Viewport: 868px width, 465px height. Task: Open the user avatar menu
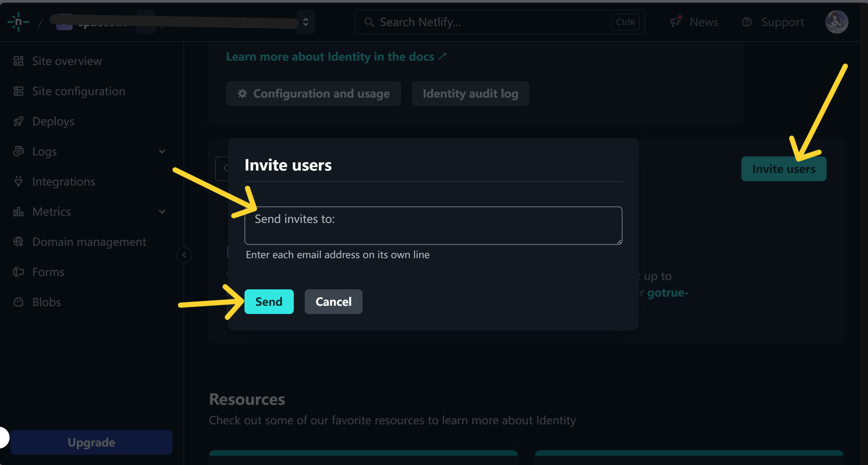pyautogui.click(x=836, y=22)
